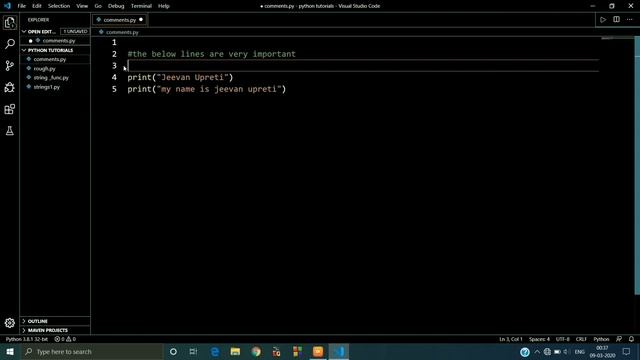640x360 pixels.
Task: Open the Get Help icon in system tray
Action: (x=525, y=351)
